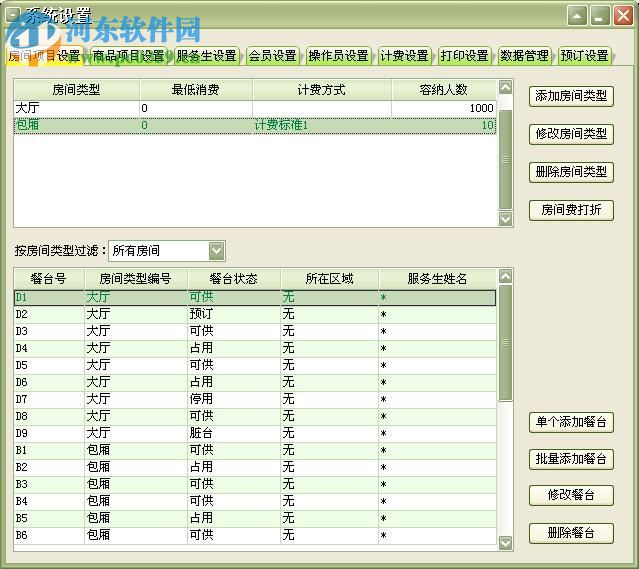
Task: Go to the 操作员设置 tab
Action: click(338, 55)
